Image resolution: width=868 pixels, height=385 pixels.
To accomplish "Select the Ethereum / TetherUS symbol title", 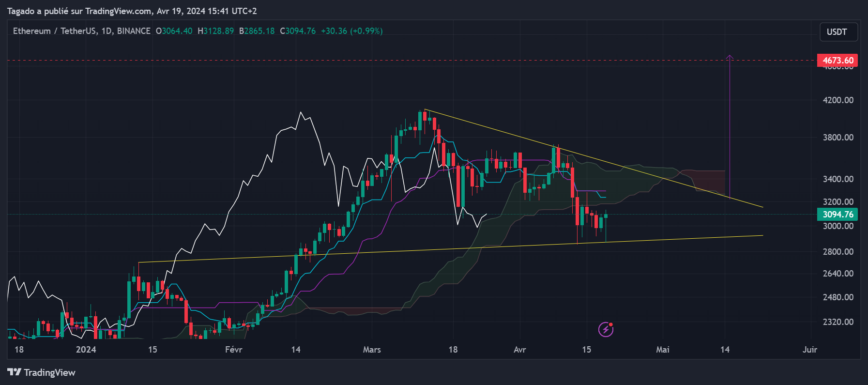I will (x=55, y=31).
